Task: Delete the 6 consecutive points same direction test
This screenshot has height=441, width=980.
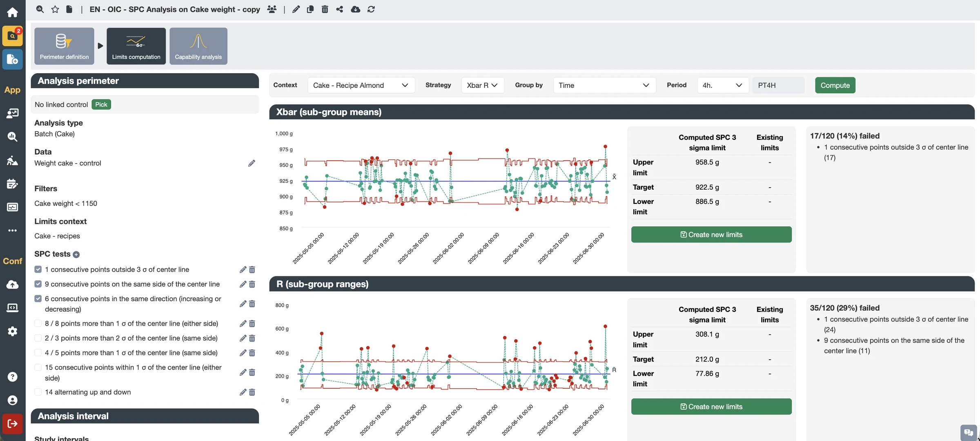Action: 252,304
